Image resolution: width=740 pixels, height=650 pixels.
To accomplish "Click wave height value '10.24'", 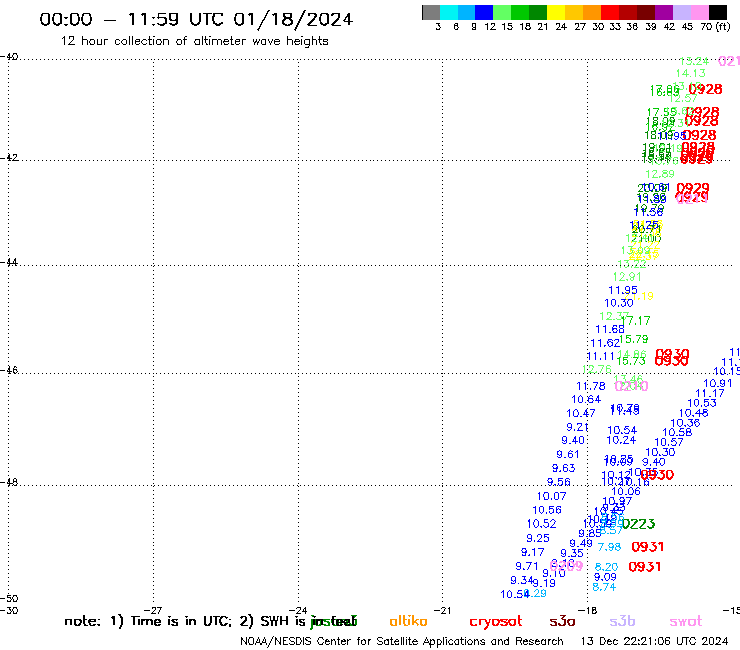I will coord(621,440).
